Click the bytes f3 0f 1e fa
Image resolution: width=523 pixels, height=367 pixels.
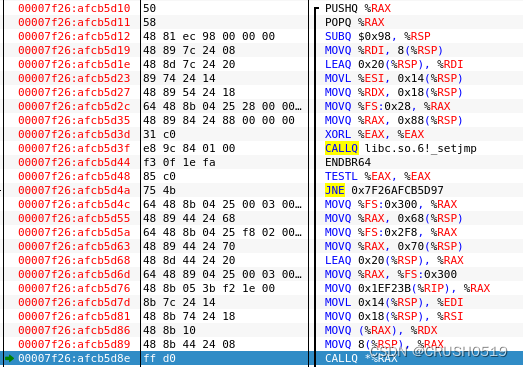(x=179, y=162)
